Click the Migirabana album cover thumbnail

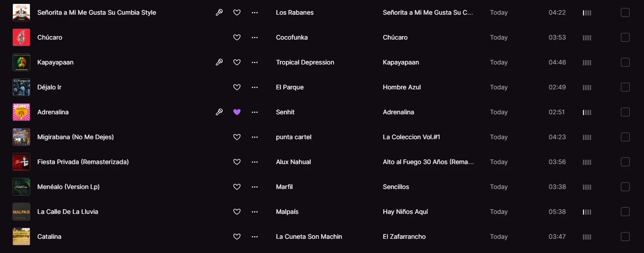21,137
